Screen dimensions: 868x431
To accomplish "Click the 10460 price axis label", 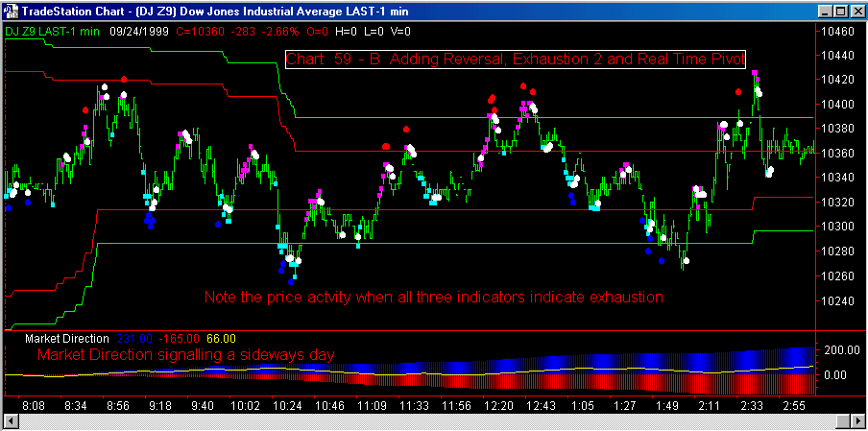I will (x=838, y=33).
